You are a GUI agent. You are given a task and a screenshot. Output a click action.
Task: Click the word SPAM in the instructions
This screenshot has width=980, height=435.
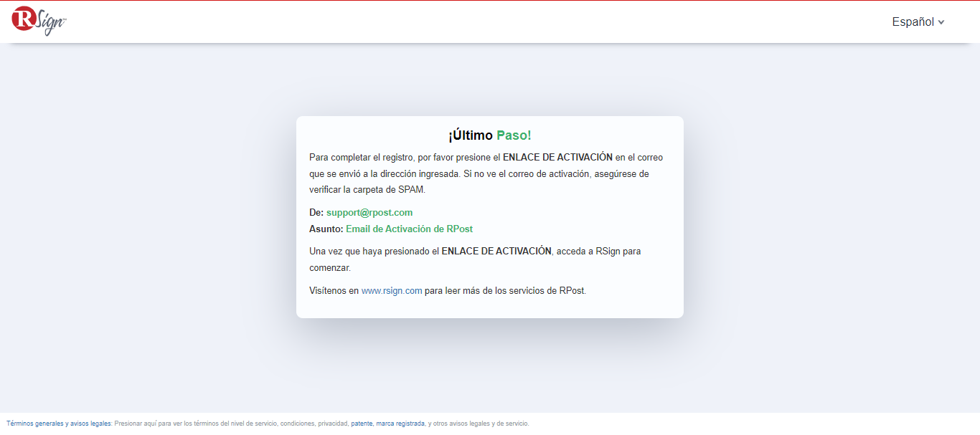[412, 190]
